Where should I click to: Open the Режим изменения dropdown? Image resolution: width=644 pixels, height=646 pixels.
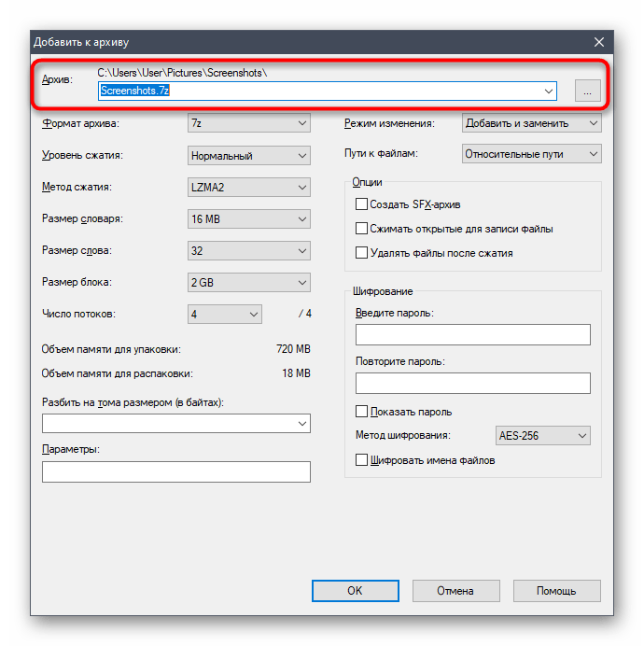[531, 123]
